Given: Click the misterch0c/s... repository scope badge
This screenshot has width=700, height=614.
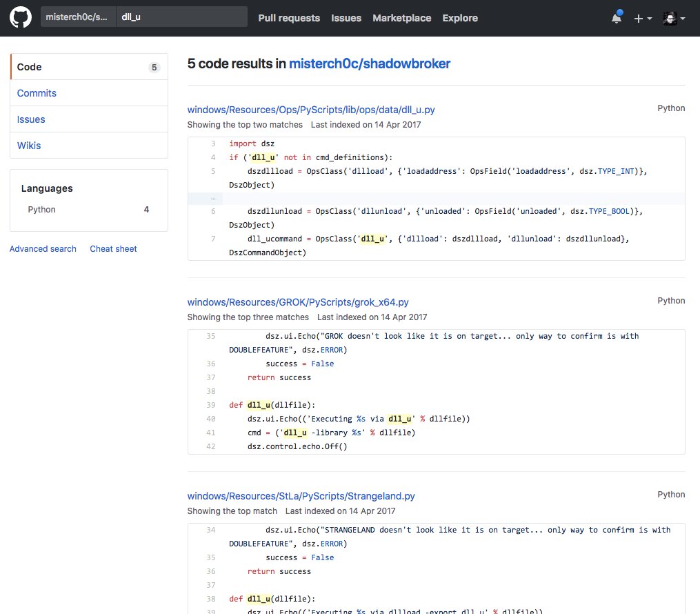Looking at the screenshot, I should tap(78, 17).
